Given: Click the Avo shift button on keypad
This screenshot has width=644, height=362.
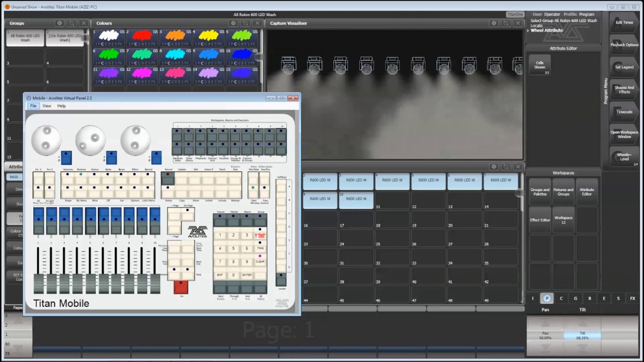Looking at the screenshot, I should click(x=260, y=233).
